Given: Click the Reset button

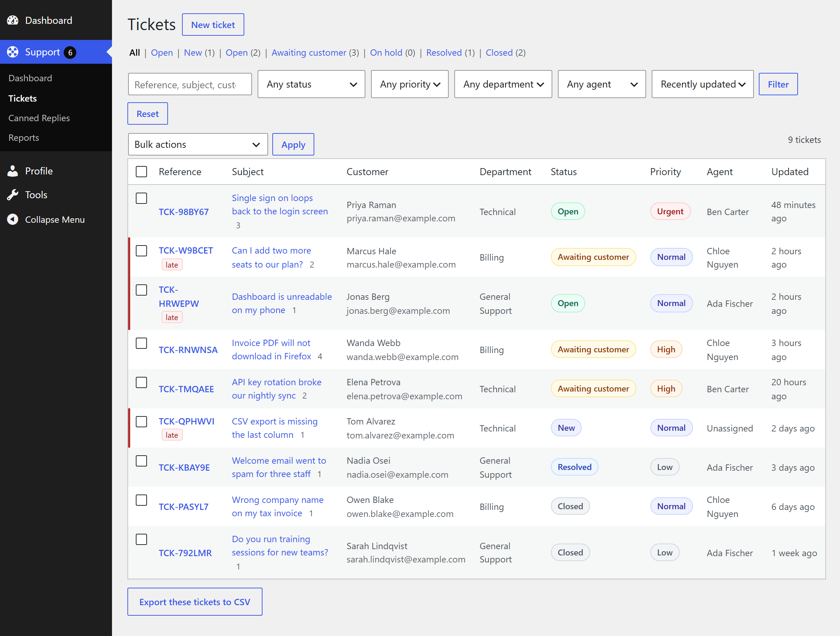Looking at the screenshot, I should point(147,113).
